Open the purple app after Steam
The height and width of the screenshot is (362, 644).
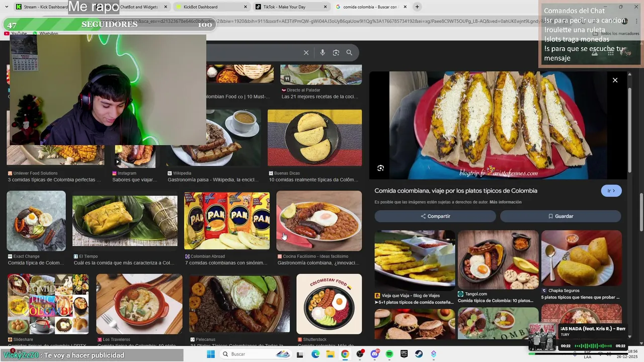point(434,354)
